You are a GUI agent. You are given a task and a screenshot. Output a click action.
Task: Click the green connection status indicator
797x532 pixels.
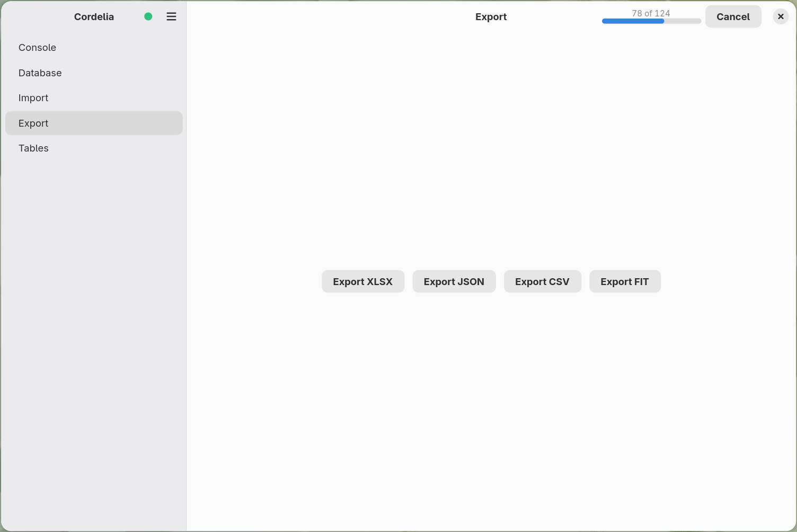pyautogui.click(x=148, y=16)
